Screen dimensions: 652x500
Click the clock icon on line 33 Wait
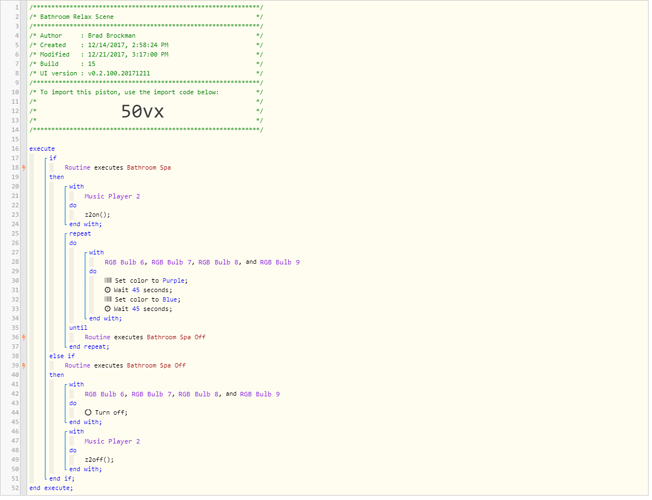click(108, 309)
